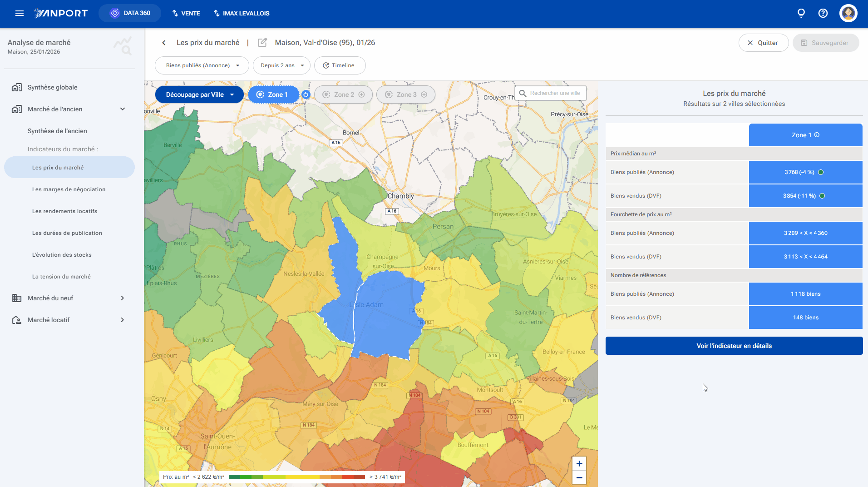Open Les durées de publication
The height and width of the screenshot is (487, 868).
coord(67,233)
